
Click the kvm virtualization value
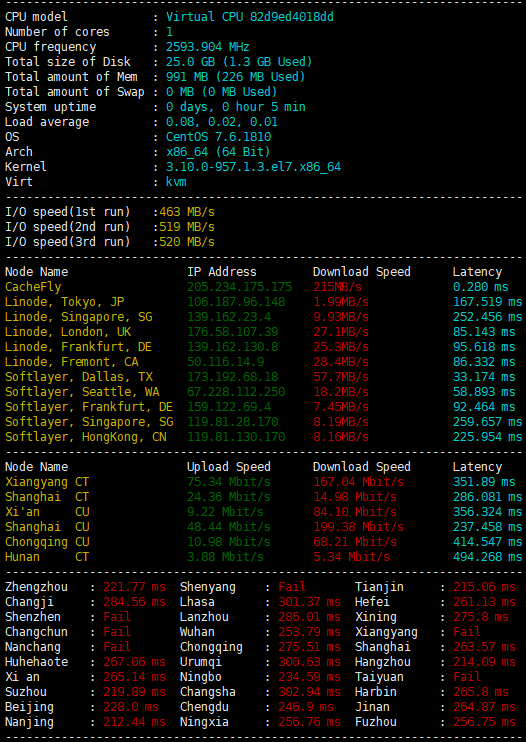[176, 182]
